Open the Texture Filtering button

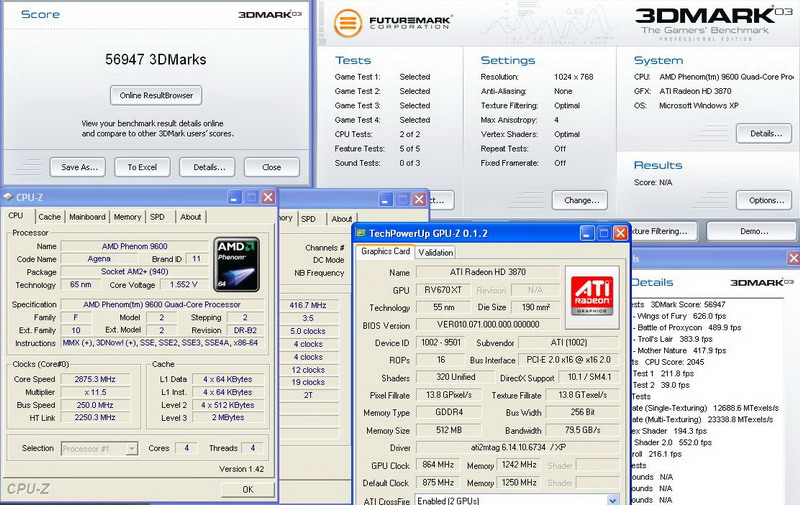(x=664, y=231)
